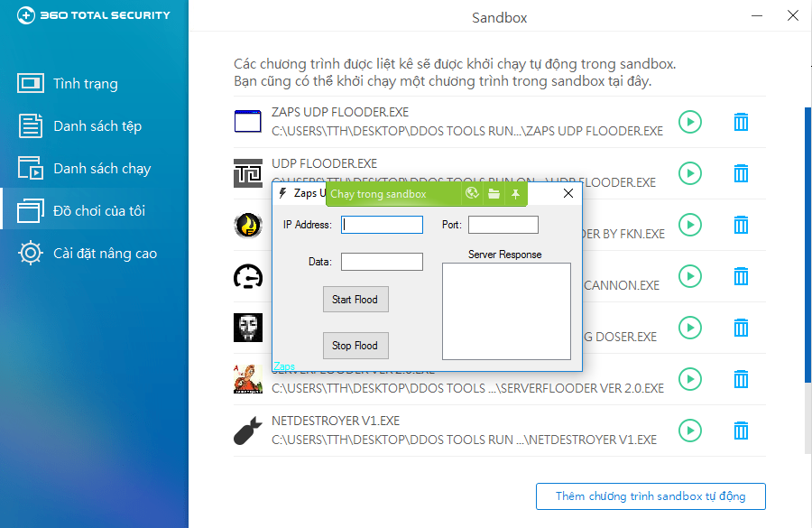812x528 pixels.
Task: Run UDP FLOODER.EXE in sandbox
Action: (x=690, y=173)
